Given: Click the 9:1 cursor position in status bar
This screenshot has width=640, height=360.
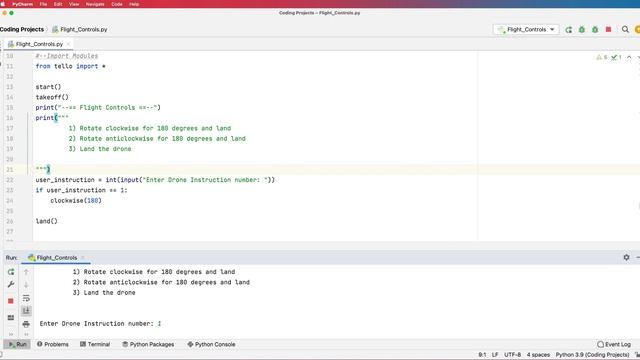Looking at the screenshot, I should (x=482, y=355).
